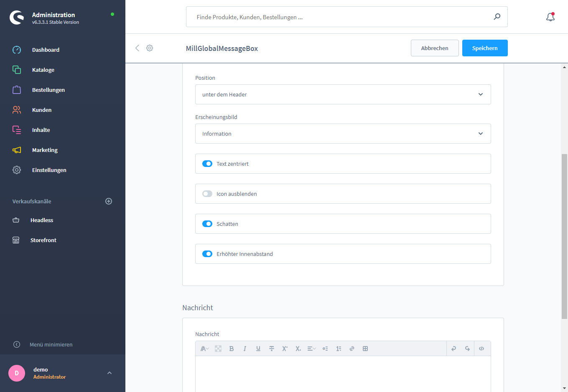Image resolution: width=568 pixels, height=392 pixels.
Task: Enable Icon ausblenden switch
Action: click(x=207, y=194)
